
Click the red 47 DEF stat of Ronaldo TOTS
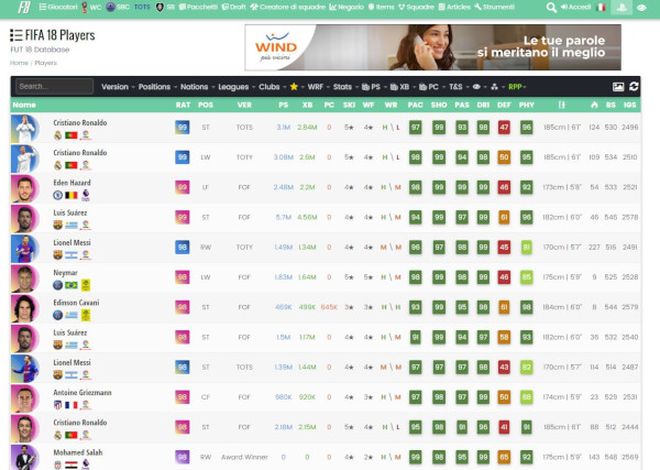504,127
